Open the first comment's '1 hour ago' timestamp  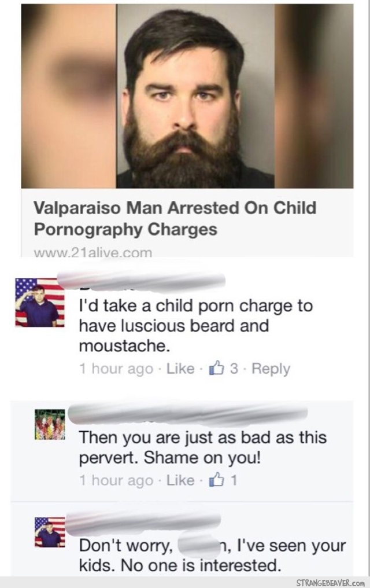[x=116, y=369]
